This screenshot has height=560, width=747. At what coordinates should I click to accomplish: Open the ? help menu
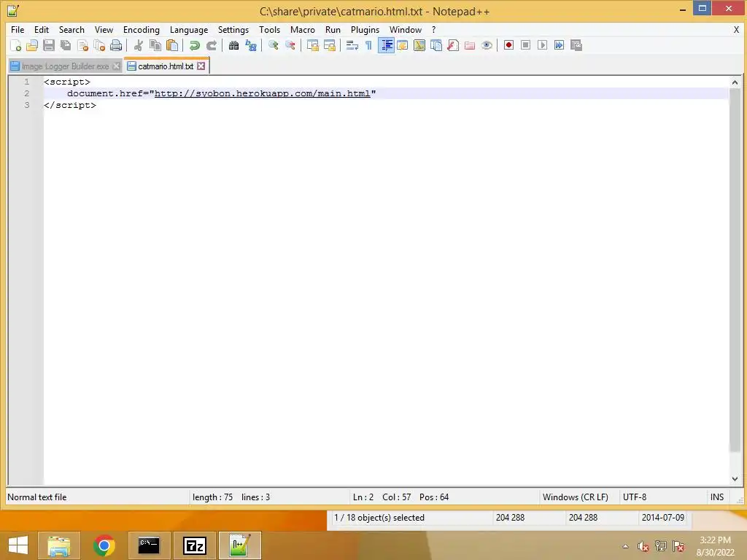pos(433,29)
